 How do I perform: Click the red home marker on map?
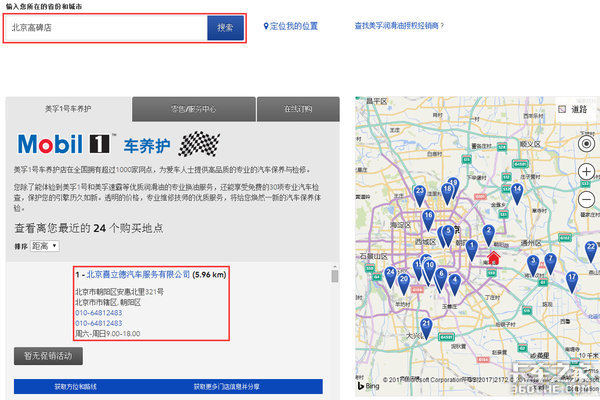(492, 257)
